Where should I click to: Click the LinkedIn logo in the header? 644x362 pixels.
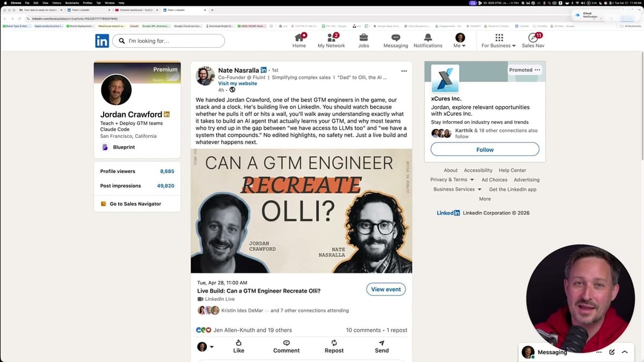(x=102, y=41)
